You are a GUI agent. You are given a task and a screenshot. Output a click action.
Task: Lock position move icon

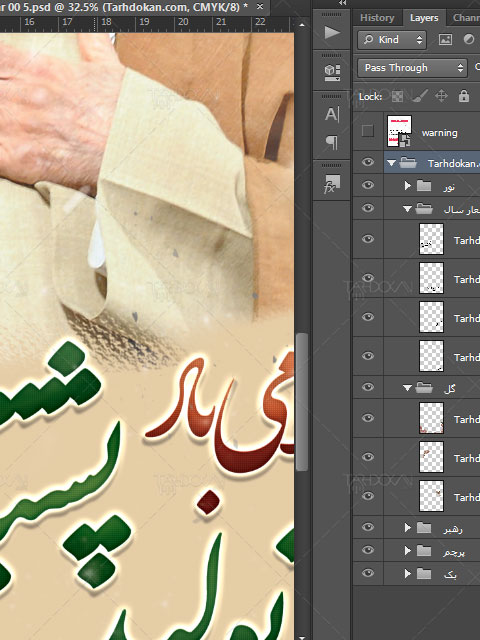click(441, 96)
